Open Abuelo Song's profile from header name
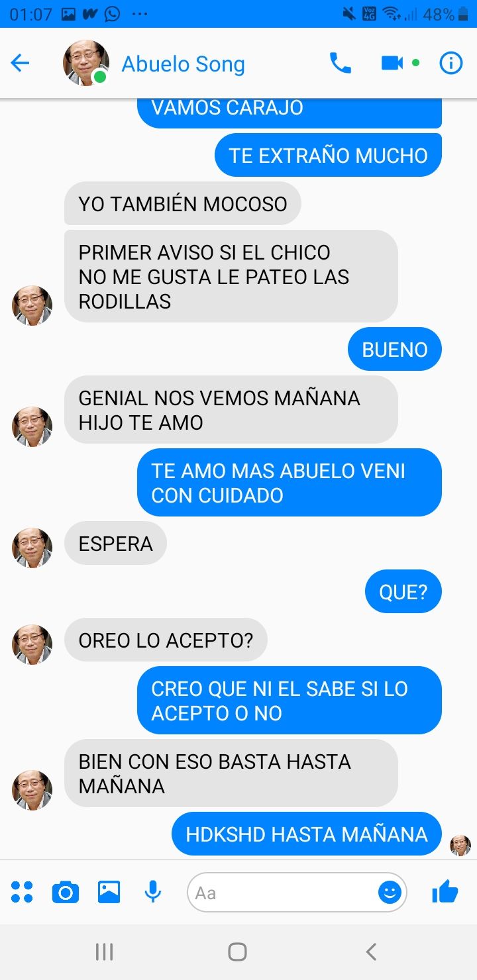This screenshot has height=980, width=477. point(184,64)
